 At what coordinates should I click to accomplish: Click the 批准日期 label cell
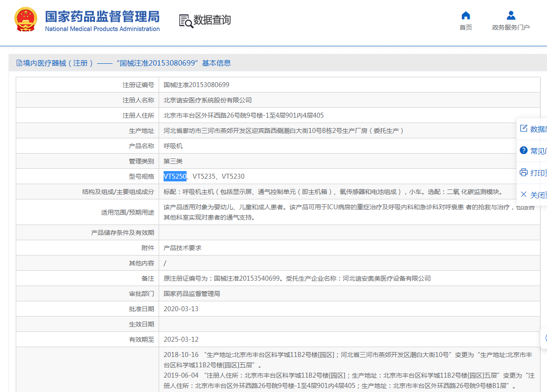click(x=88, y=309)
